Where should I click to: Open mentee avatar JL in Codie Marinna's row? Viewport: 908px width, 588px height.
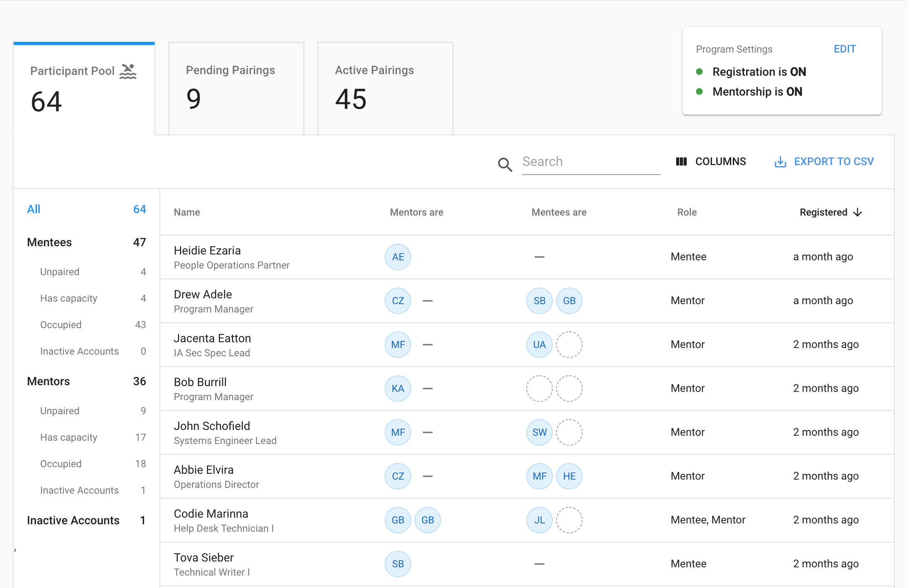point(539,520)
